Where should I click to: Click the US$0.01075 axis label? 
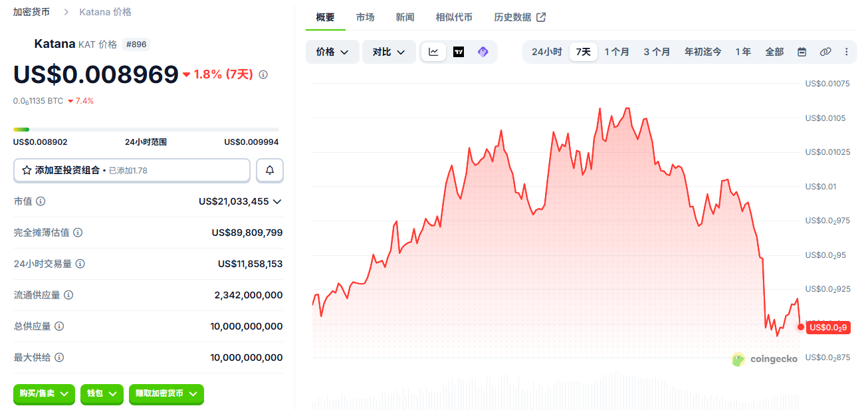(x=827, y=84)
